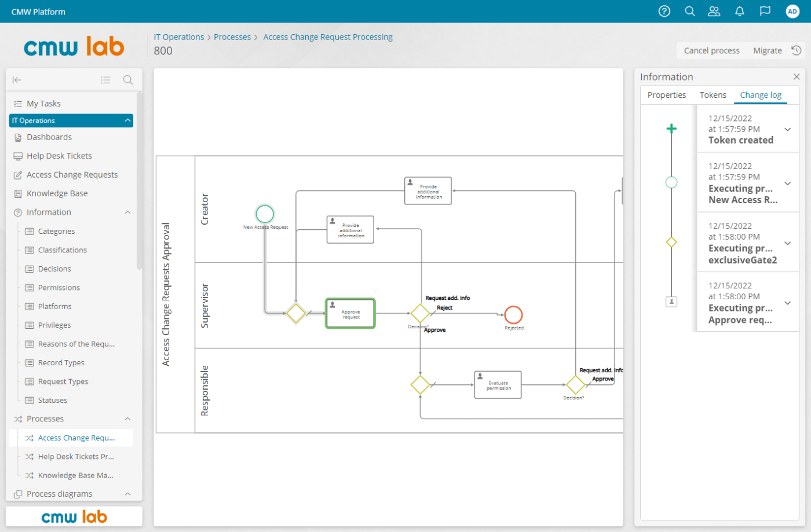Open the users icon in the header

coord(714,11)
